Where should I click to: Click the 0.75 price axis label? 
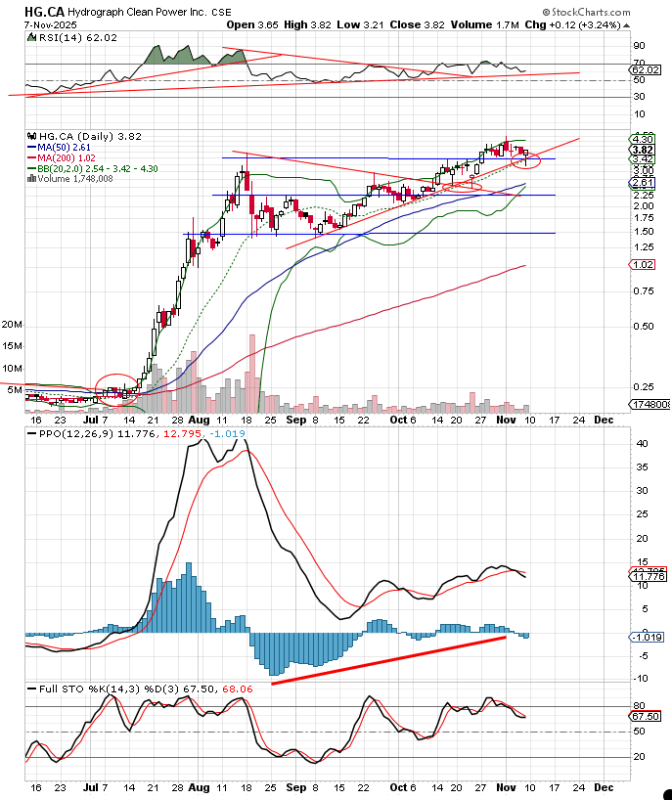point(644,290)
